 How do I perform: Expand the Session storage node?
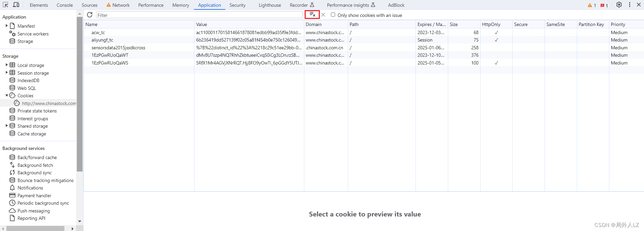click(x=6, y=73)
